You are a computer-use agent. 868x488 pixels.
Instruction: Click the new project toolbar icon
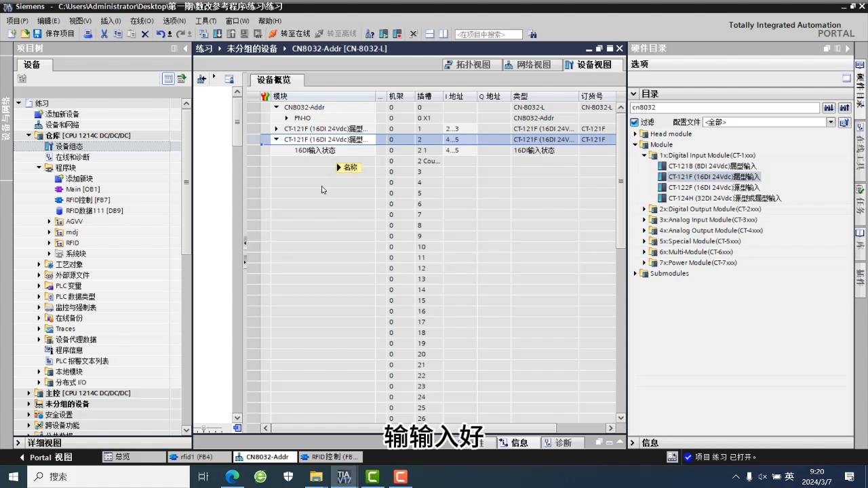[12, 34]
